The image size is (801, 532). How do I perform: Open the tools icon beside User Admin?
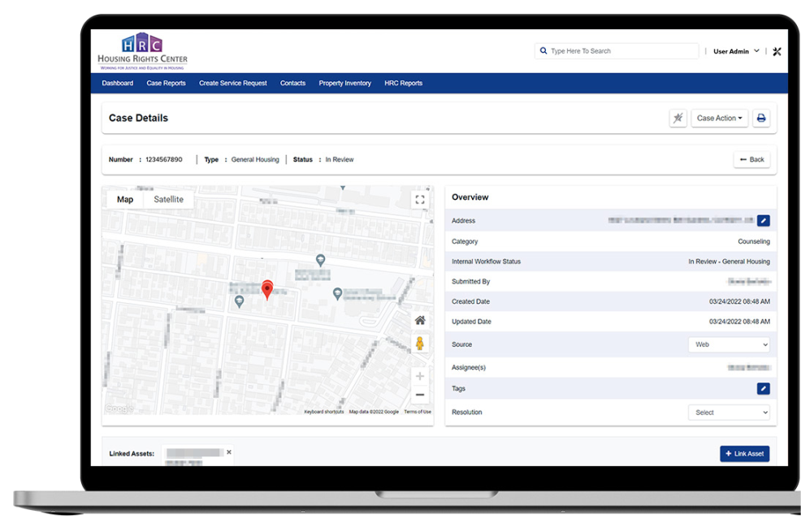[x=777, y=51]
